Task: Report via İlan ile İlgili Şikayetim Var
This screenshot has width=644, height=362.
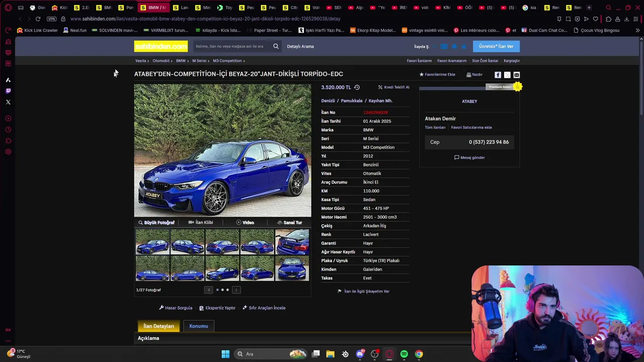Action: [x=363, y=291]
